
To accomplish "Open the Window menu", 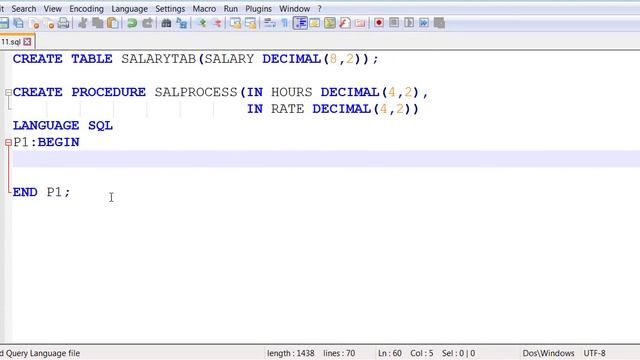I will pos(294,9).
